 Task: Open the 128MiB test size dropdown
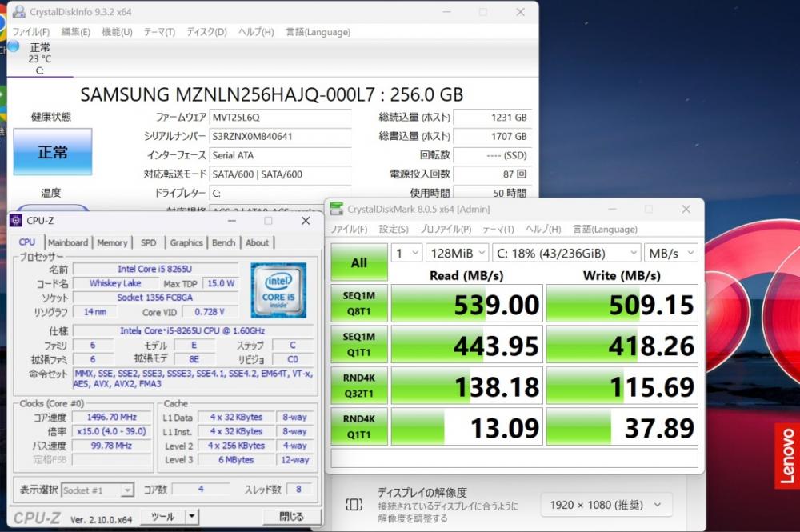[457, 253]
